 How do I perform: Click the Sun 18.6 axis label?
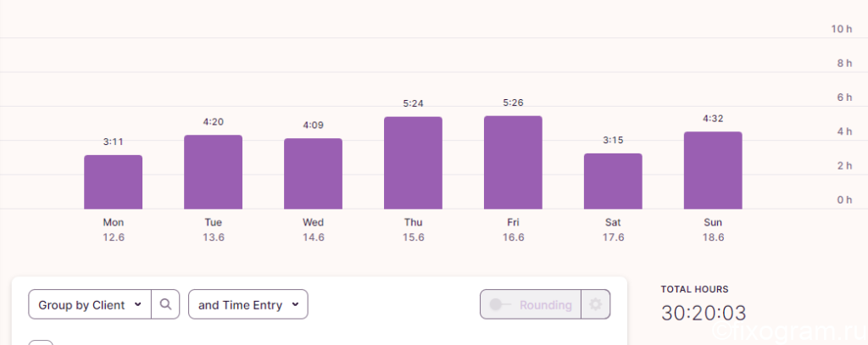[713, 230]
